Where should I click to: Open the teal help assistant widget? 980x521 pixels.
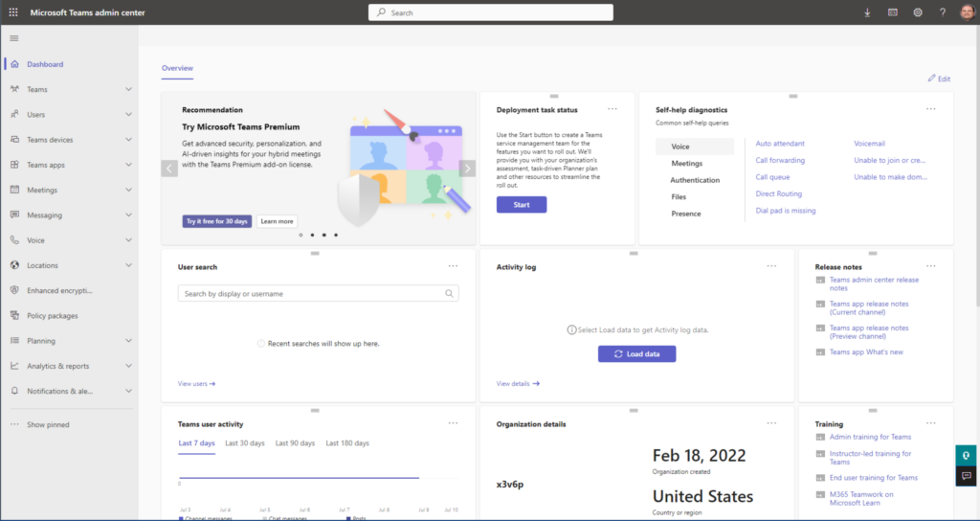(x=967, y=455)
